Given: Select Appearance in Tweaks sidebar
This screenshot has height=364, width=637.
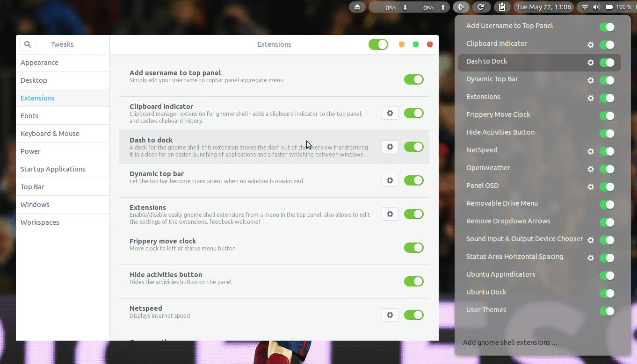Looking at the screenshot, I should pyautogui.click(x=63, y=63).
